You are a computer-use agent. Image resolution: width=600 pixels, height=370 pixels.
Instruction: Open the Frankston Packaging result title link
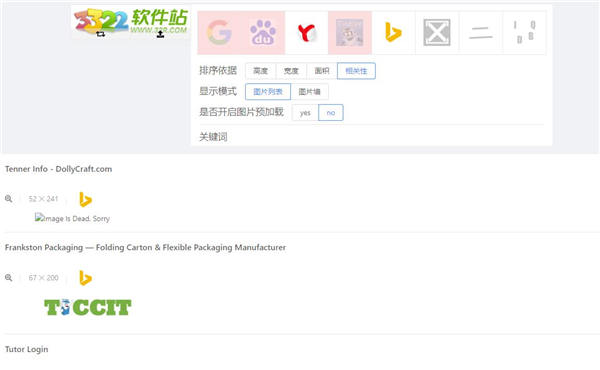tap(145, 248)
